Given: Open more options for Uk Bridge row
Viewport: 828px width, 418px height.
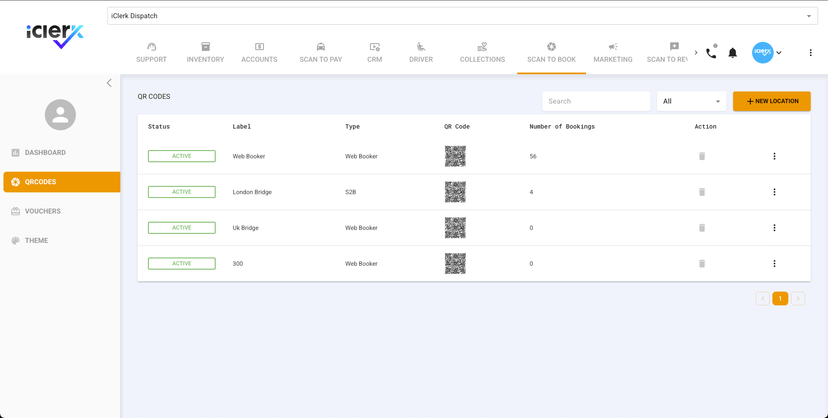Looking at the screenshot, I should 774,228.
